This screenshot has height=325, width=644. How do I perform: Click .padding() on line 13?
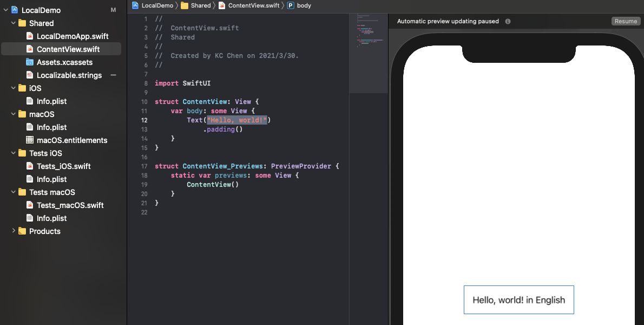tap(223, 129)
